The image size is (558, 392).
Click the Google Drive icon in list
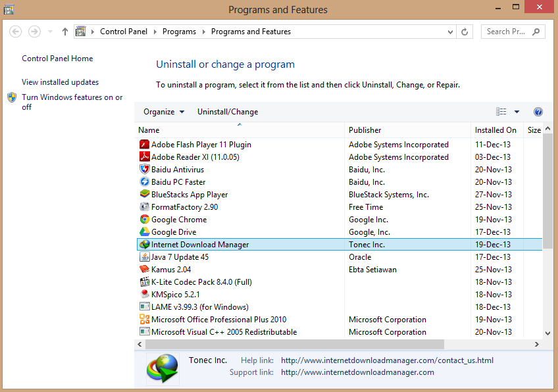pyautogui.click(x=144, y=232)
